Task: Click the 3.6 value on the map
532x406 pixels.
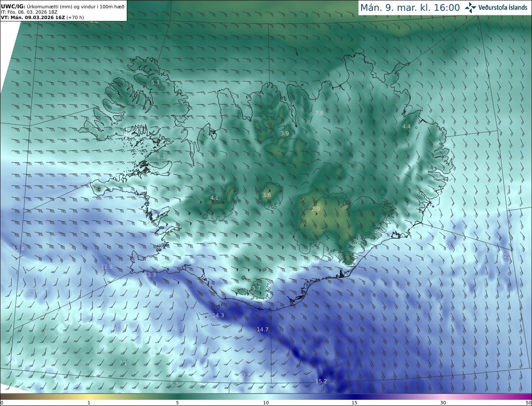Action: [267, 195]
